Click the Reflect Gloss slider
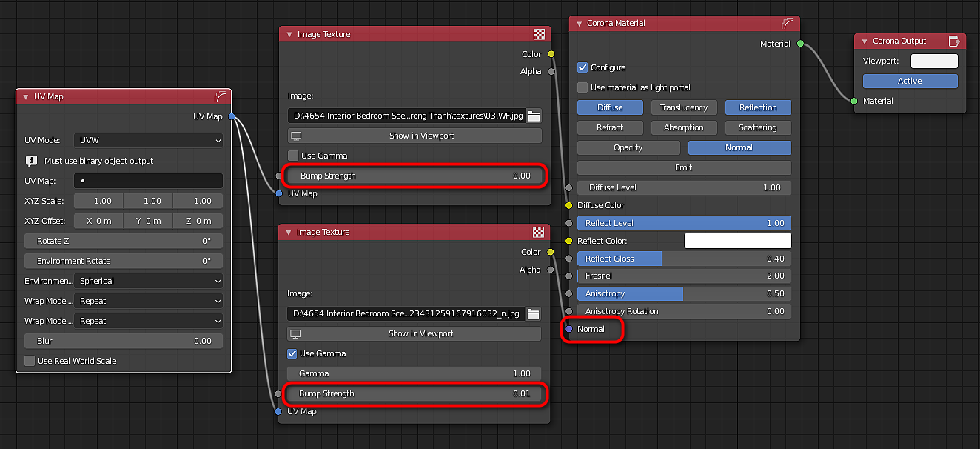Screen dimensions: 980x449 coord(684,259)
